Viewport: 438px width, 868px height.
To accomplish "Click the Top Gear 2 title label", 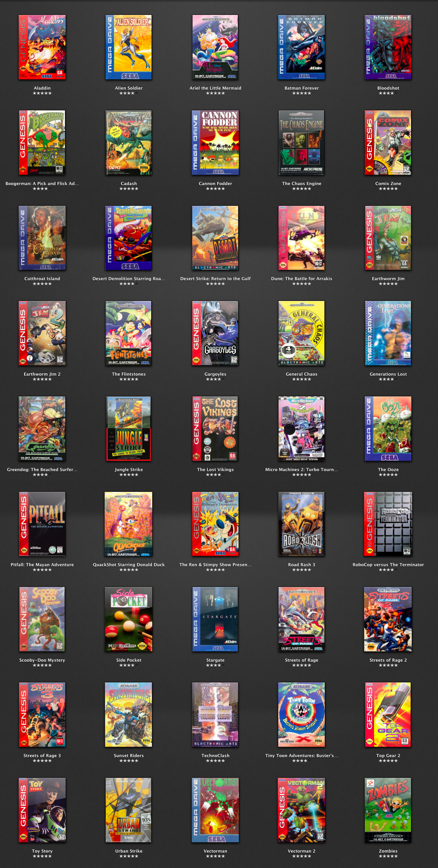I will click(388, 756).
